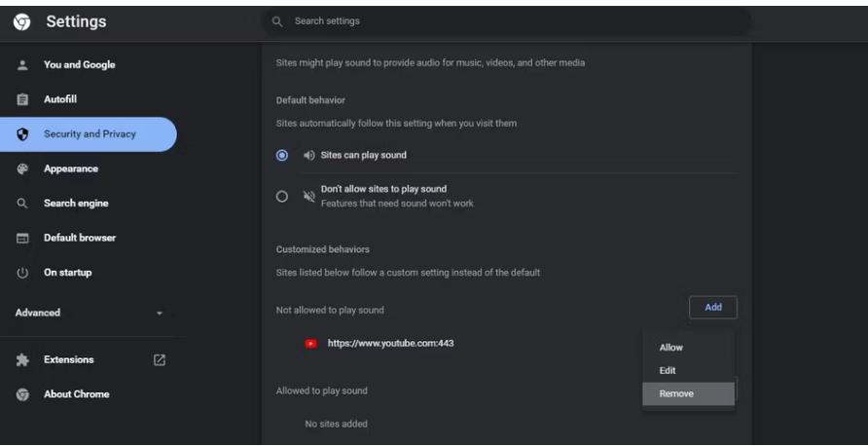Viewport: 868px width, 446px height.
Task: Open About Chrome page
Action: (77, 394)
